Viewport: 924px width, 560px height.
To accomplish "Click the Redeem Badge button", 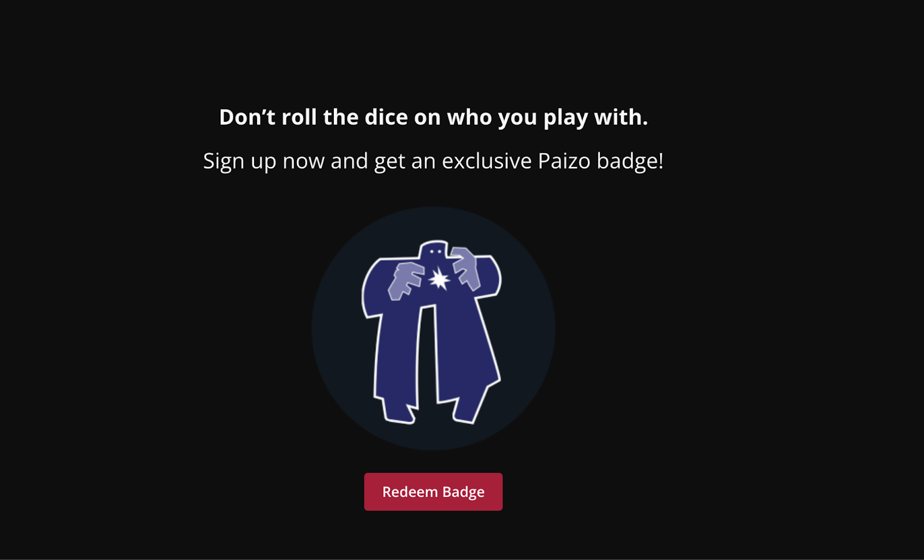I will (x=433, y=491).
